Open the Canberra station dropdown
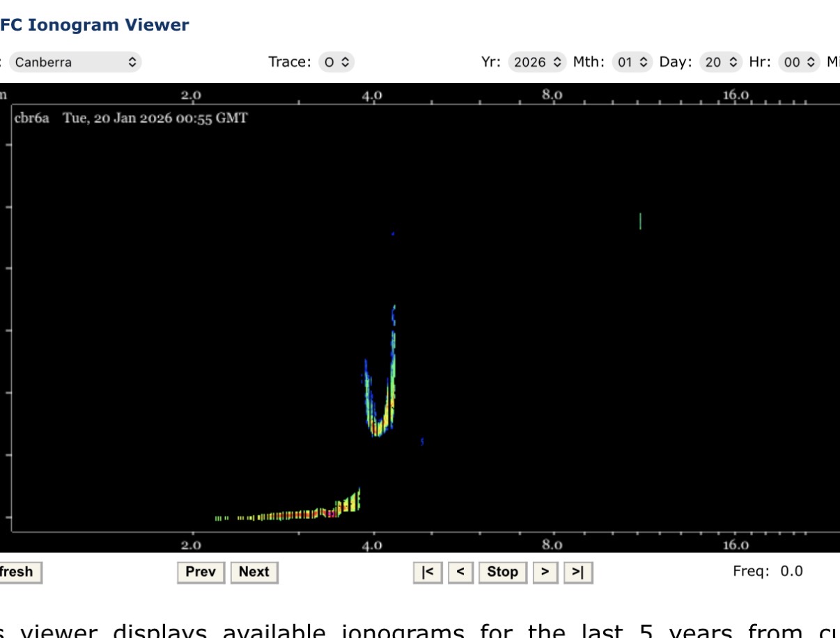 coord(75,62)
